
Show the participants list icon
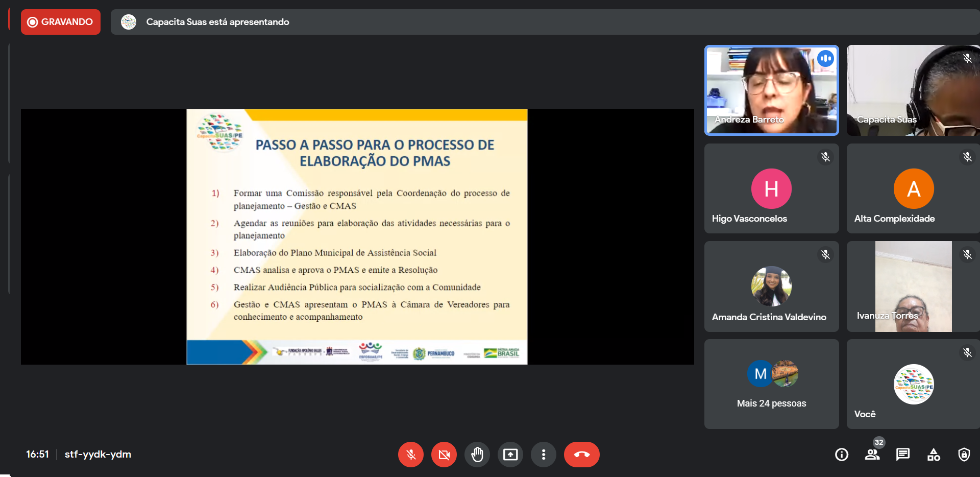pos(872,455)
